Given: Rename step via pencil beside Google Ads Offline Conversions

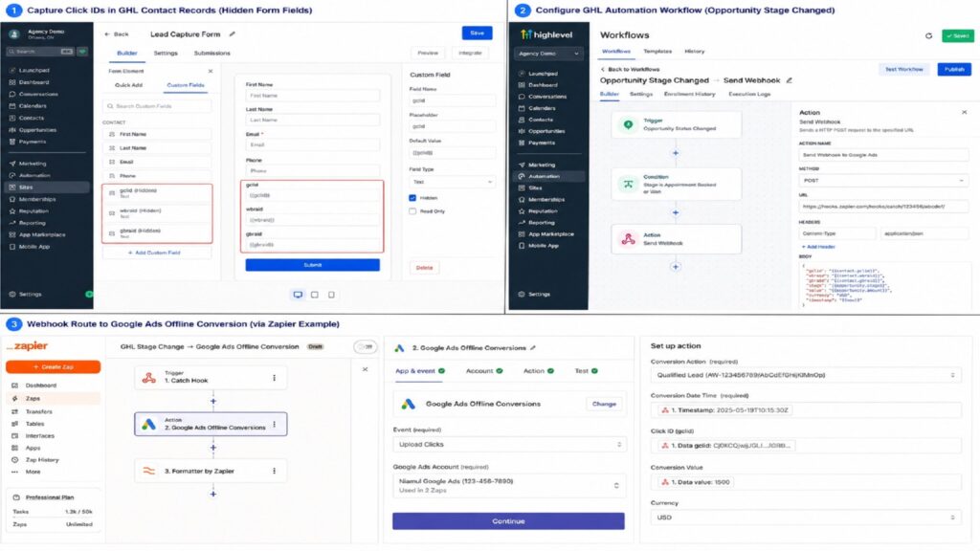Looking at the screenshot, I should (x=532, y=347).
